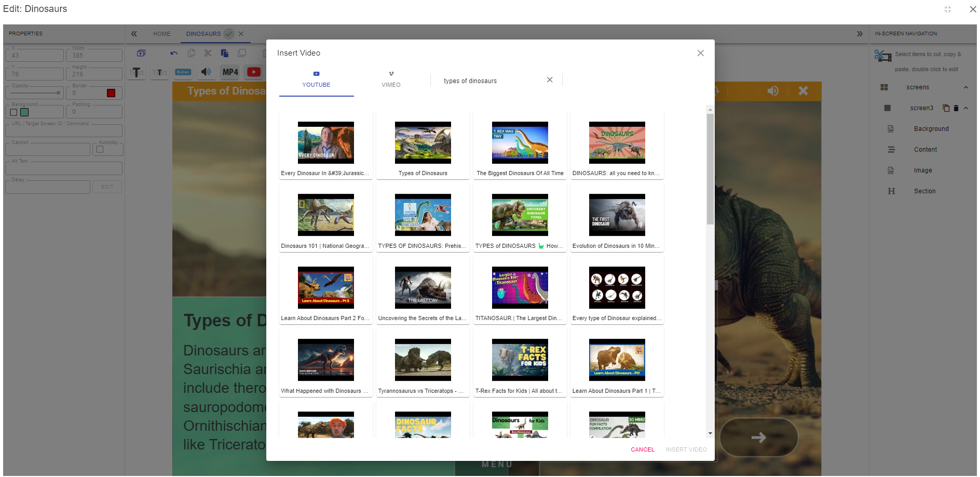The image size is (980, 477).
Task: Mute audio using slide header speaker icon
Action: tap(773, 91)
